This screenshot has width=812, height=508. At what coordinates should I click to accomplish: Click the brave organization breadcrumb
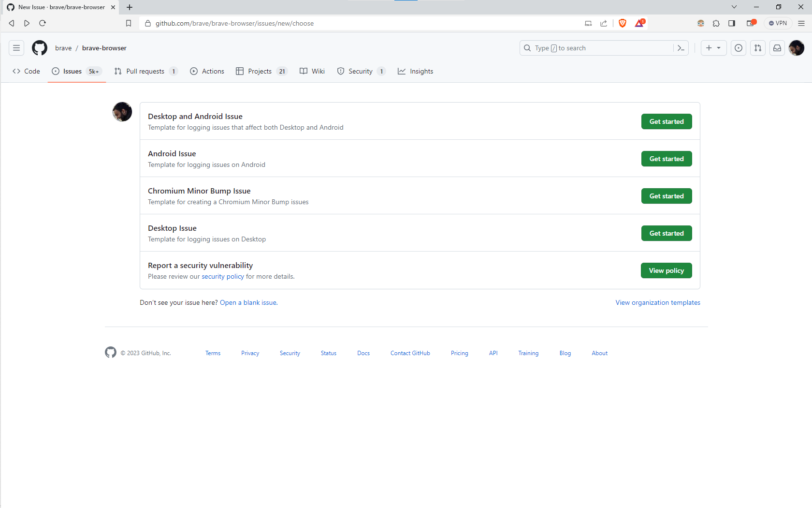63,48
